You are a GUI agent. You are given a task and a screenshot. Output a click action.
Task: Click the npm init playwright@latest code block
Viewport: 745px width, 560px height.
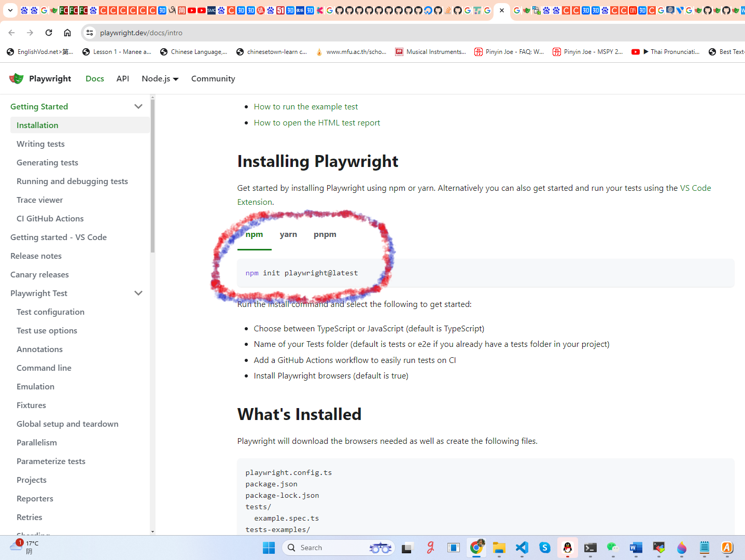point(486,273)
